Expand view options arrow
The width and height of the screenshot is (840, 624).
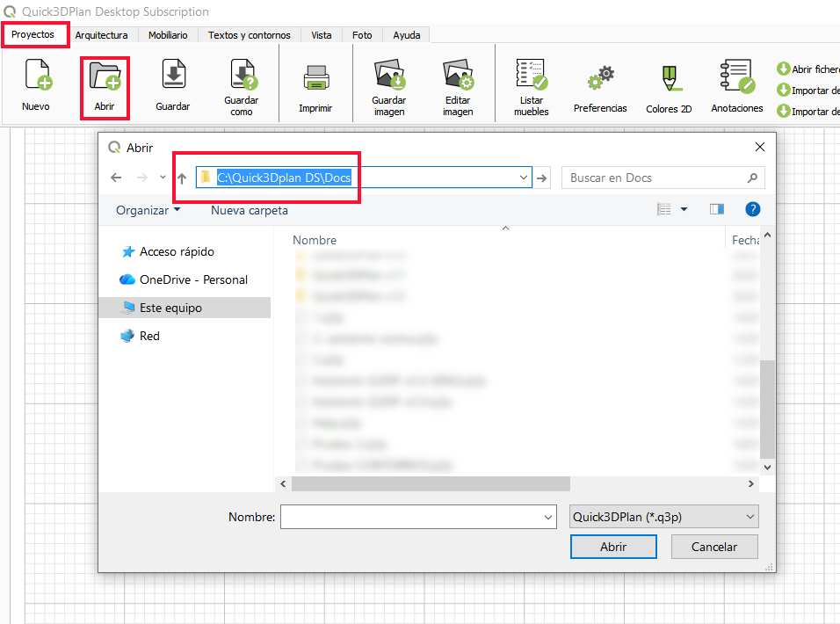[x=684, y=209]
